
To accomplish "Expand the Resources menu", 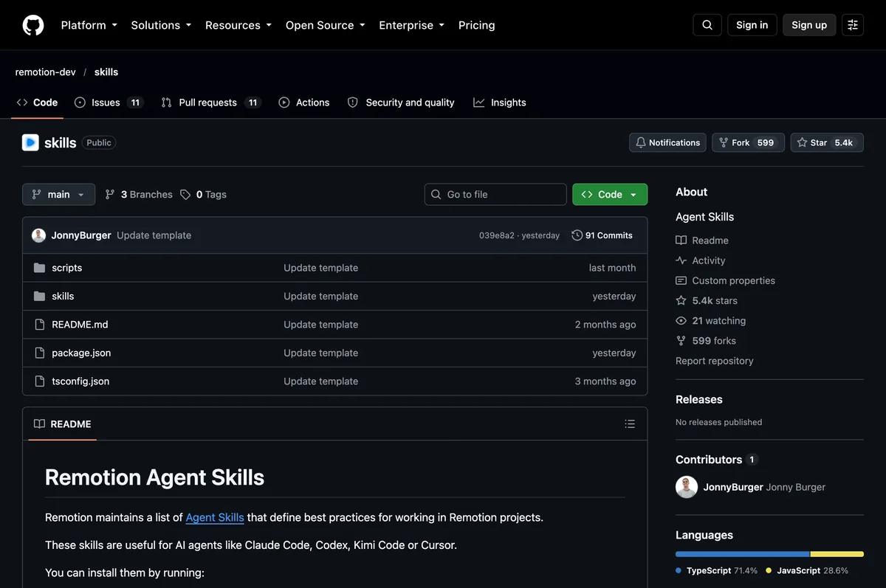I will pos(238,25).
